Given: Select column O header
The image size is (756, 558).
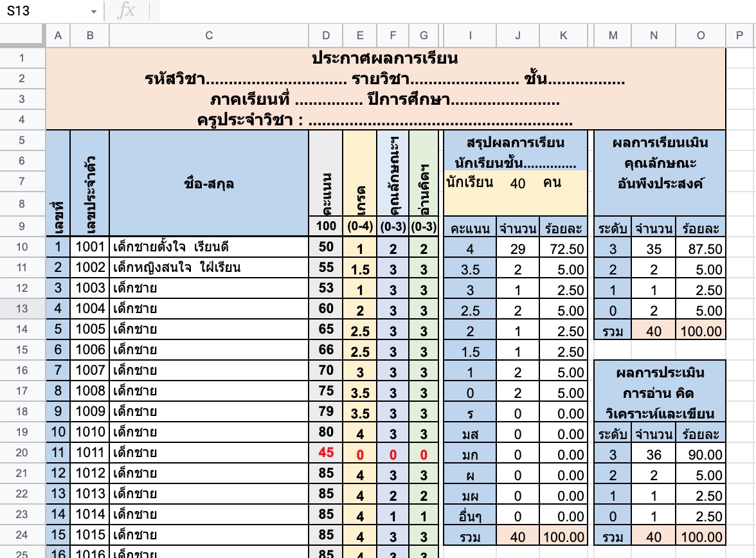Looking at the screenshot, I should tap(701, 35).
